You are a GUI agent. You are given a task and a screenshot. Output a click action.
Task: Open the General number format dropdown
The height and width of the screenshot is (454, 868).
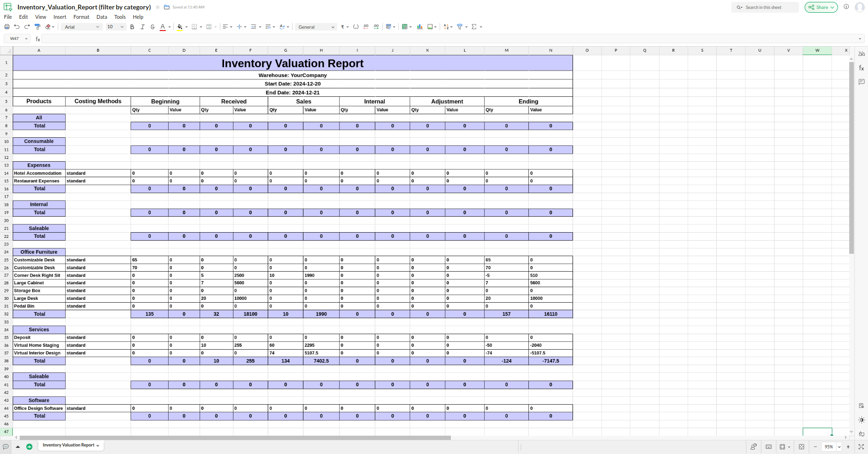tap(316, 27)
